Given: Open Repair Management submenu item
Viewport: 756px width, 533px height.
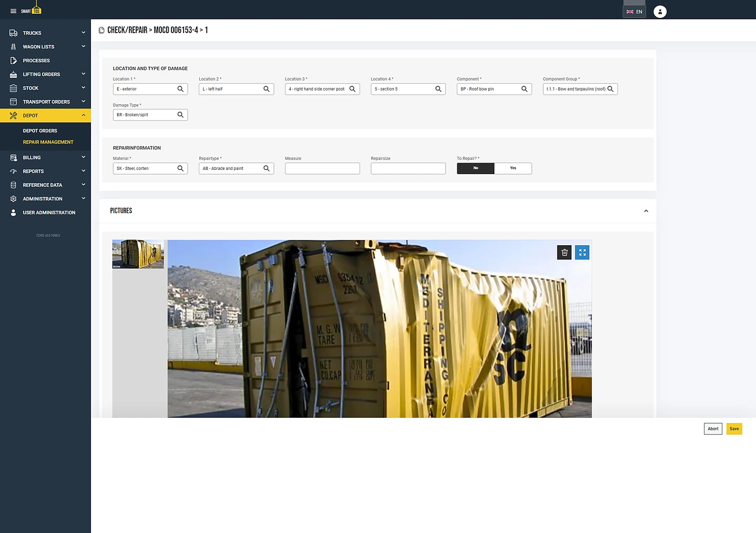Looking at the screenshot, I should click(48, 142).
